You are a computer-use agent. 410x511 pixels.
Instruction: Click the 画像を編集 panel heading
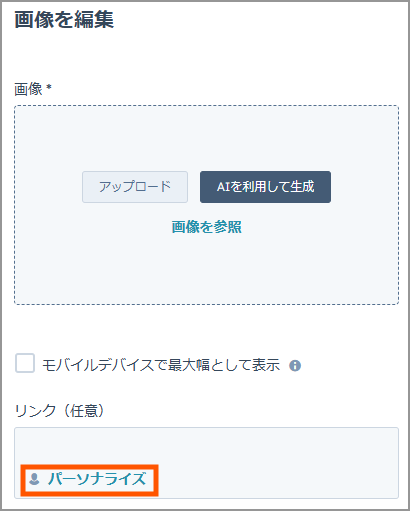coord(64,19)
